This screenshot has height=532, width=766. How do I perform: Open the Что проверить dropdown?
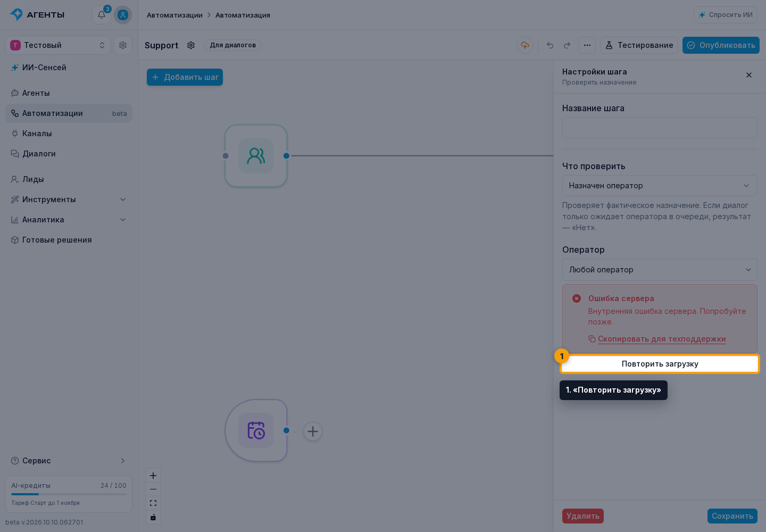[660, 186]
